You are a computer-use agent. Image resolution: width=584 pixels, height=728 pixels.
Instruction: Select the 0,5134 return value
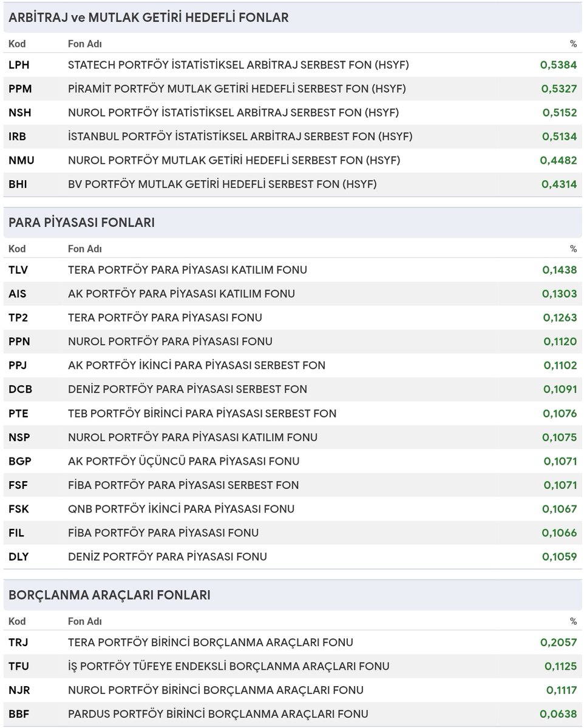(x=559, y=136)
